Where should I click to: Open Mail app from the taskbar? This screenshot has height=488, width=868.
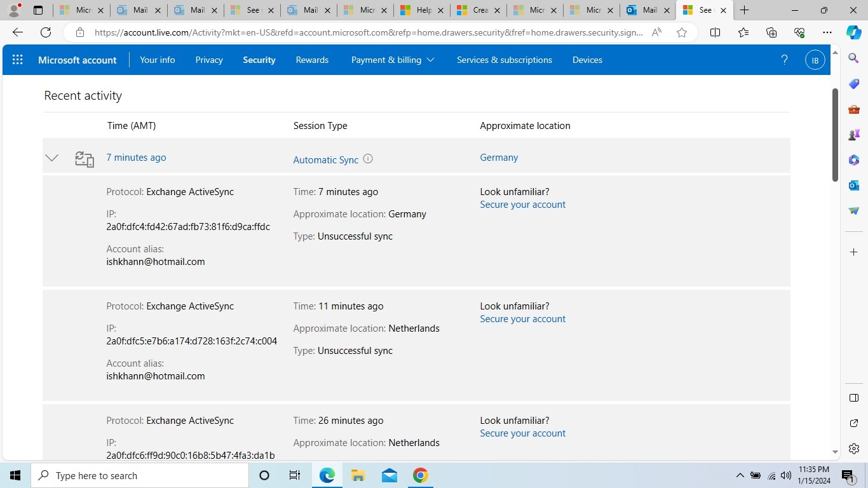[389, 475]
